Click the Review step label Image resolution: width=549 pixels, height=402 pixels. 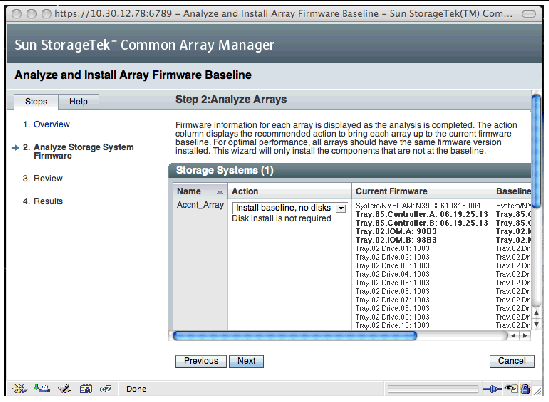[48, 178]
